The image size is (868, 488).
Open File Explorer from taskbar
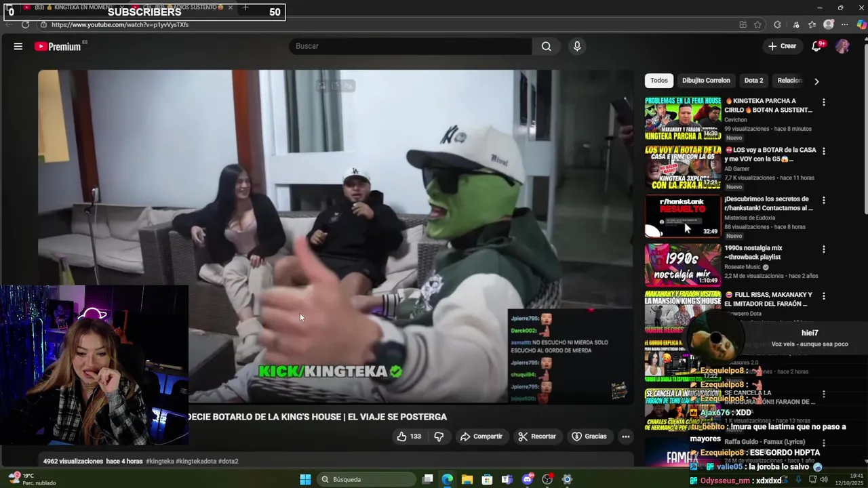click(467, 479)
